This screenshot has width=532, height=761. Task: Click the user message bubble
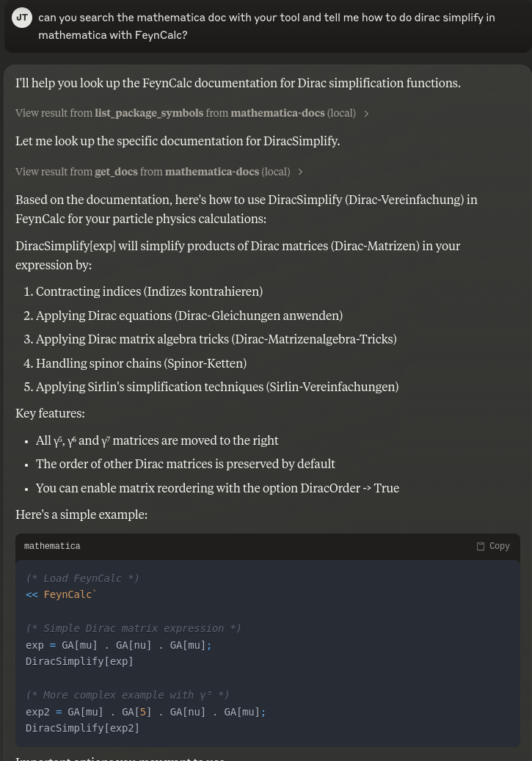(x=266, y=26)
